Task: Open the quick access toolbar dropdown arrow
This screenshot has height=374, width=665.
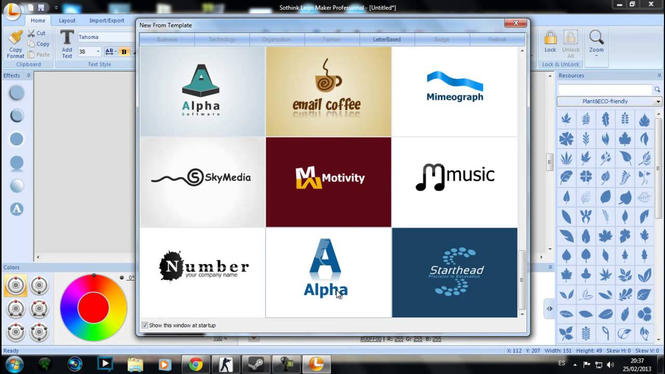Action: (x=56, y=8)
